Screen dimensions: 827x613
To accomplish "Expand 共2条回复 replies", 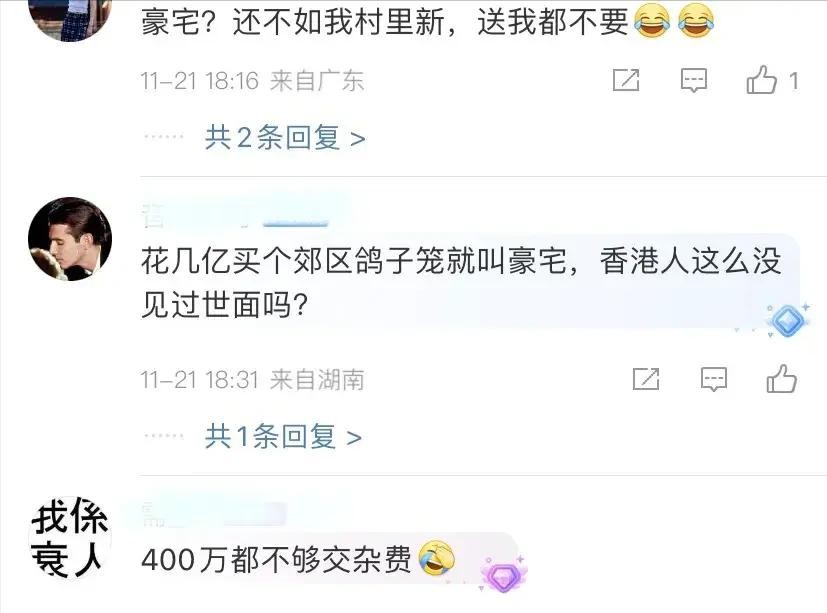I will [285, 138].
